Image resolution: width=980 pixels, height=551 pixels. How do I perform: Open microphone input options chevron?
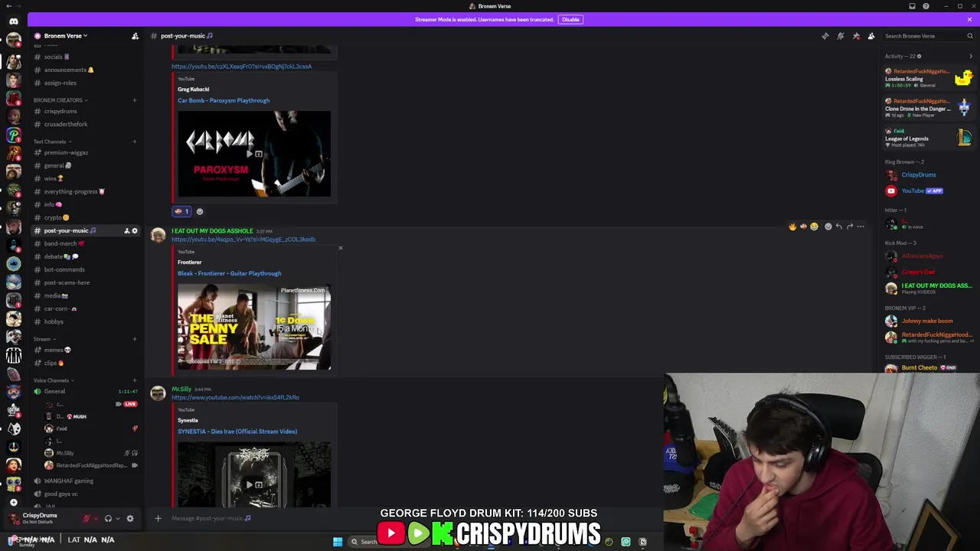(x=96, y=518)
